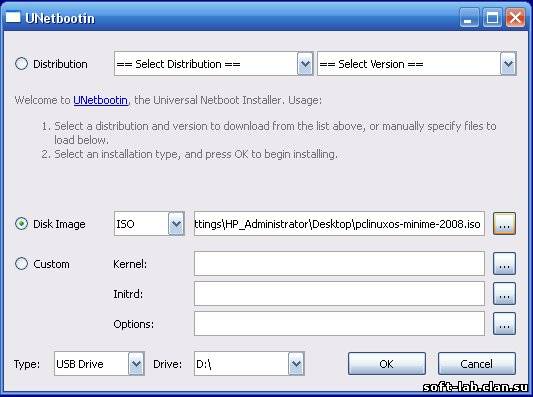The image size is (533, 397).
Task: Select the Distribution radio button
Action: [21, 64]
